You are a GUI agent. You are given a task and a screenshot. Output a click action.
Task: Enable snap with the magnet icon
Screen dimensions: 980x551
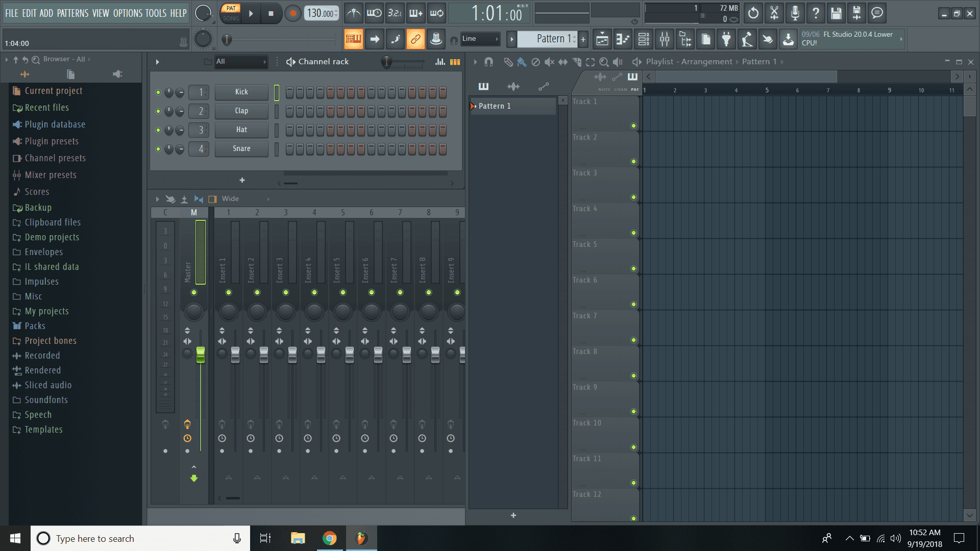[489, 62]
